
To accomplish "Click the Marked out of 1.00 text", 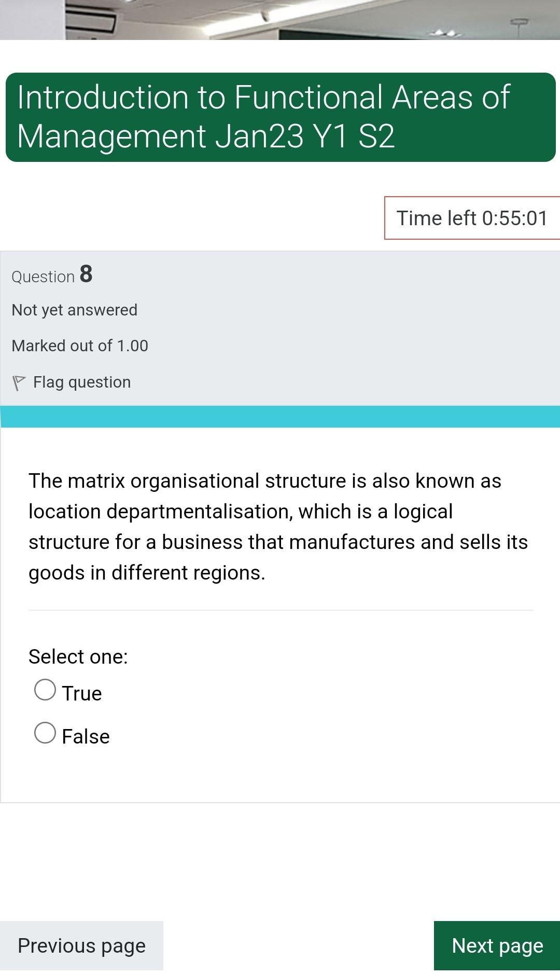I will (80, 345).
